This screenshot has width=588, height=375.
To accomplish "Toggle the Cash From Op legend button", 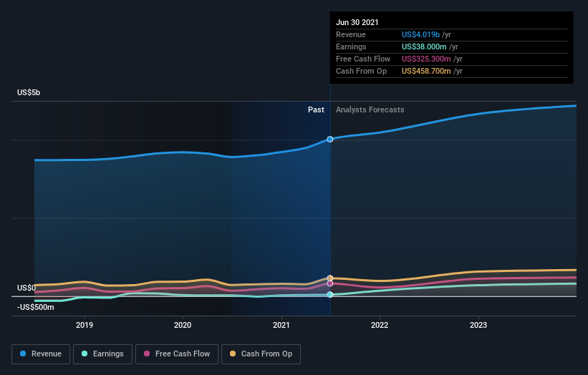I will 261,354.
